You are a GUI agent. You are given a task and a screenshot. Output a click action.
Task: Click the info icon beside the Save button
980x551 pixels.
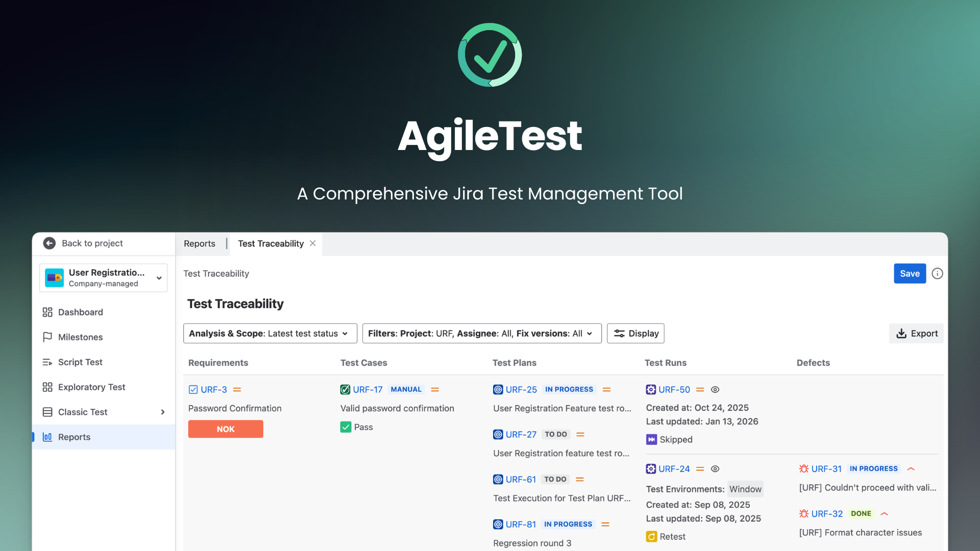pos(937,273)
